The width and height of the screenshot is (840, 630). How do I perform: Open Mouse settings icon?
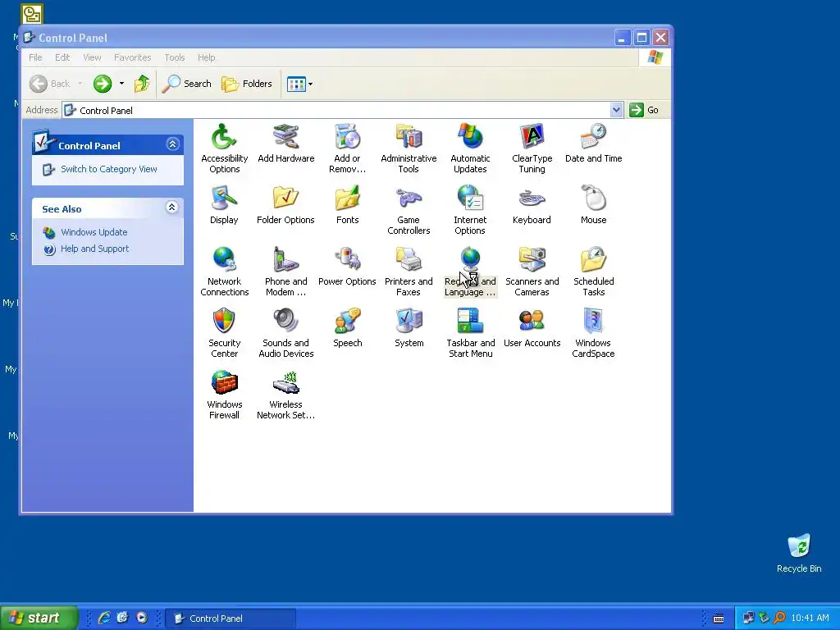[x=594, y=204]
